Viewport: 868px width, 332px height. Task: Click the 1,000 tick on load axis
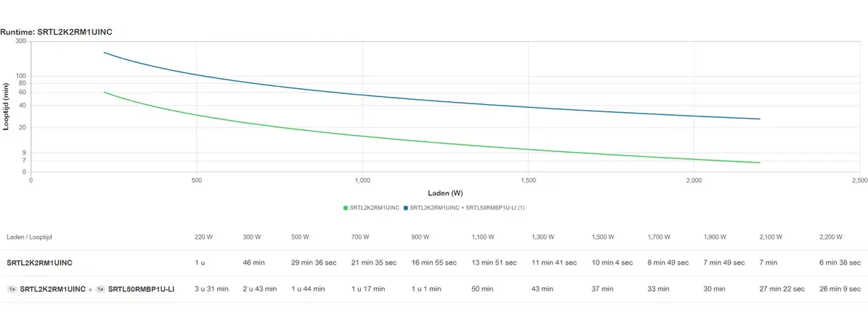pos(362,179)
